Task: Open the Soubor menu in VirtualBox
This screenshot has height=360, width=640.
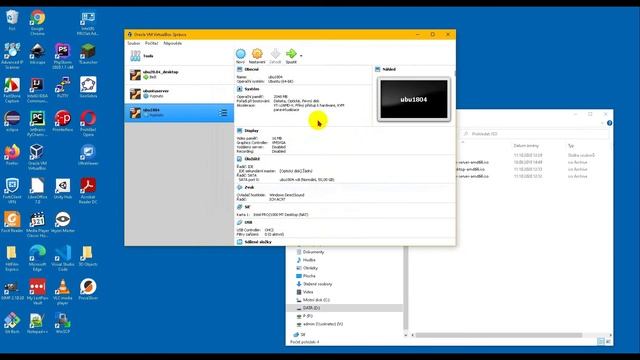Action: pyautogui.click(x=133, y=43)
